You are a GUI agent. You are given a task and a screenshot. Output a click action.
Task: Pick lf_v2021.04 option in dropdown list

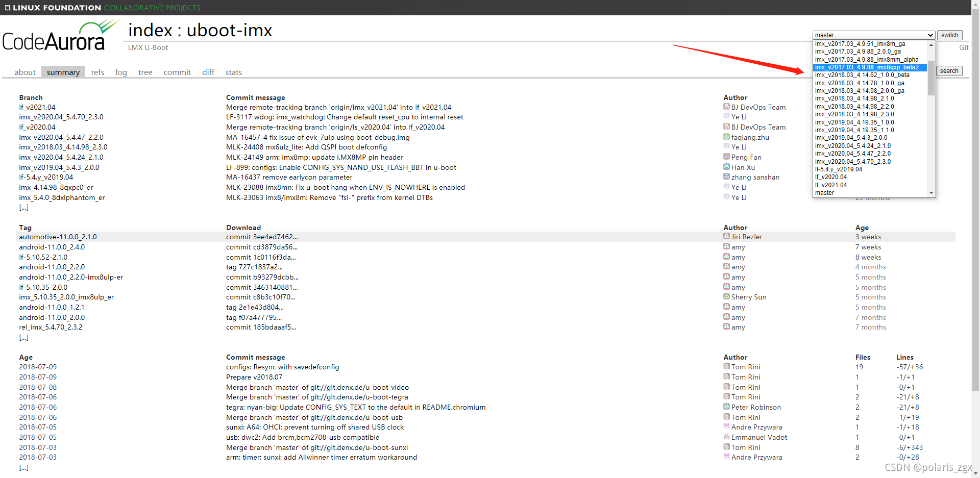click(870, 185)
